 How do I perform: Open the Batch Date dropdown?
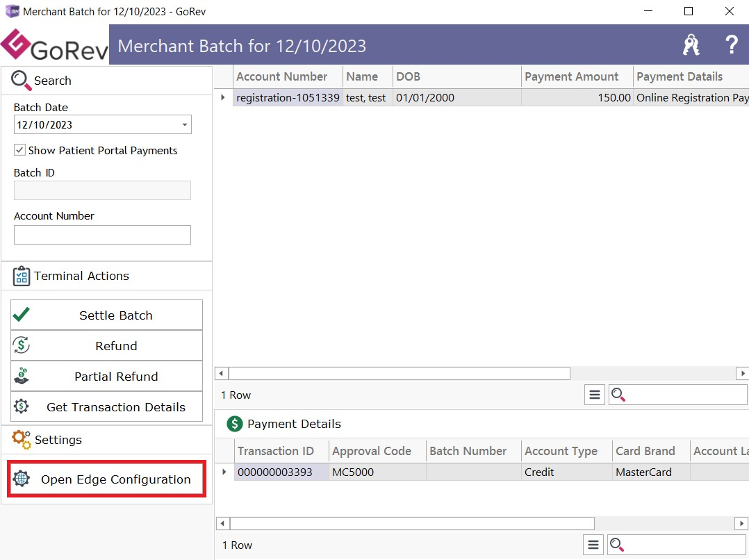click(184, 124)
